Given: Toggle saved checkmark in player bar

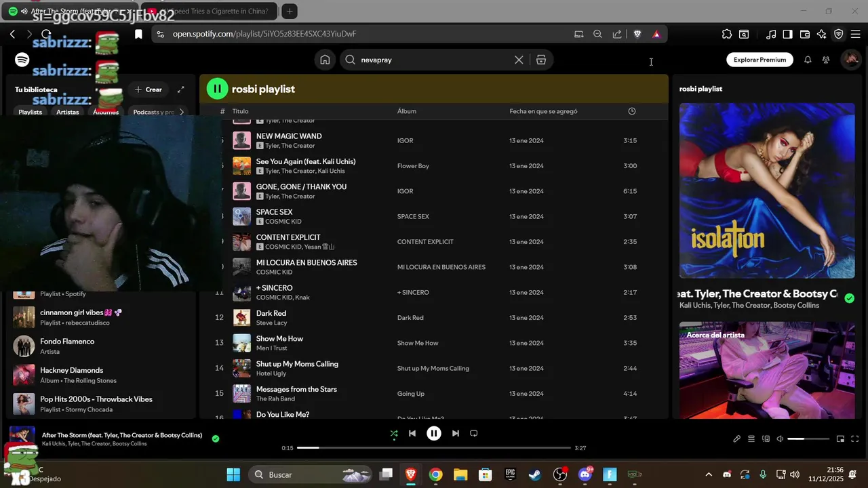Looking at the screenshot, I should 216,439.
